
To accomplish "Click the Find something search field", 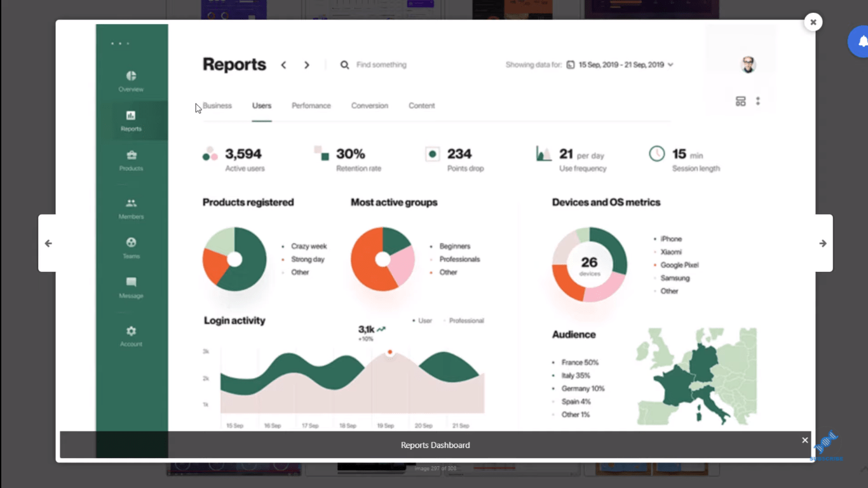I will 381,65.
